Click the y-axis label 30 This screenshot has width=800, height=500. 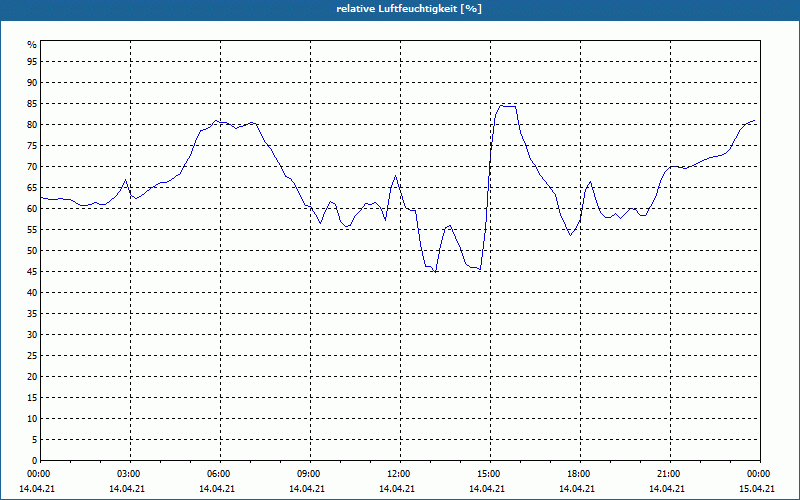pos(32,335)
